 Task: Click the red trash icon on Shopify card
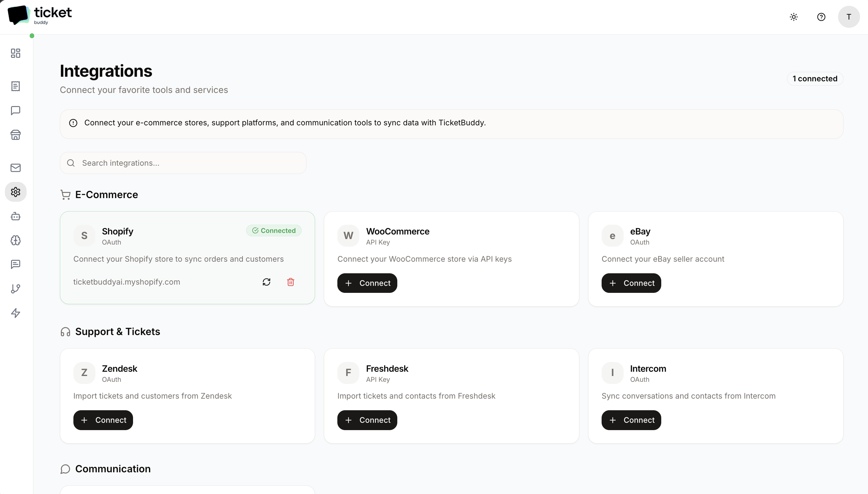click(291, 282)
